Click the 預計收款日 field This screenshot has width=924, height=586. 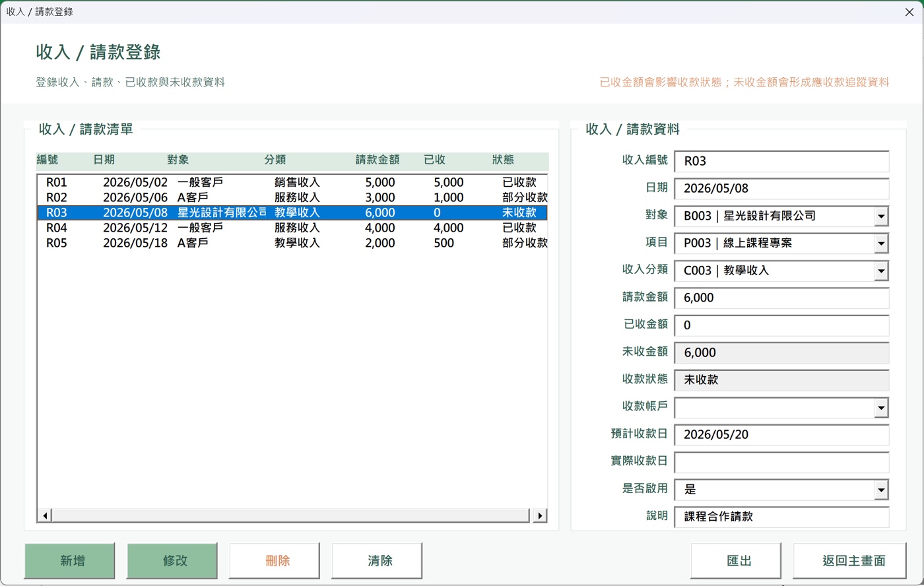[x=781, y=435]
